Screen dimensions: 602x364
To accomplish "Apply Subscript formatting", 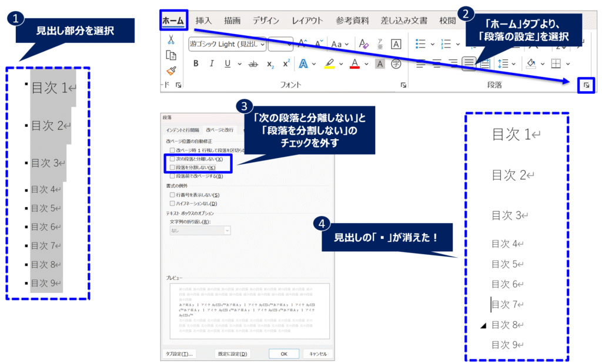I will click(x=270, y=65).
